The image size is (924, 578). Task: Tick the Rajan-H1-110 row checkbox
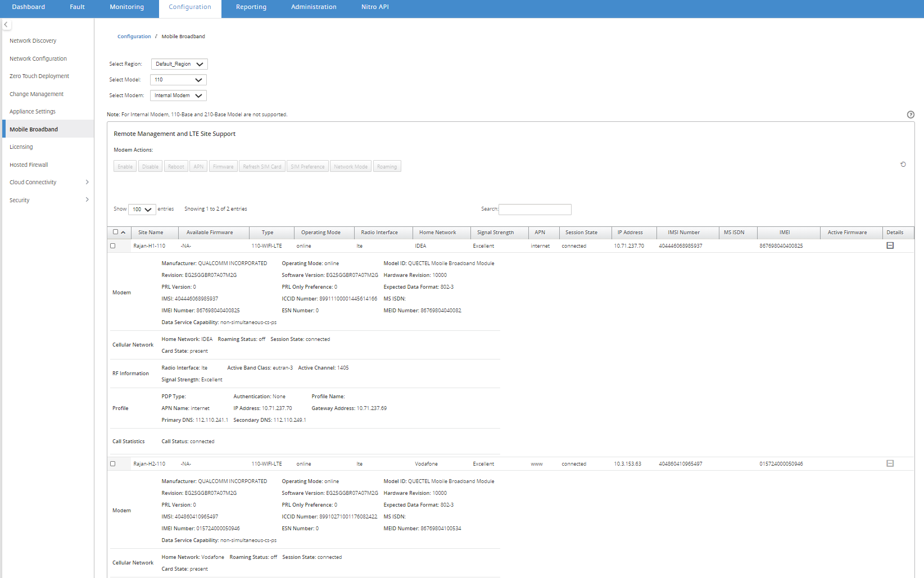tap(113, 246)
